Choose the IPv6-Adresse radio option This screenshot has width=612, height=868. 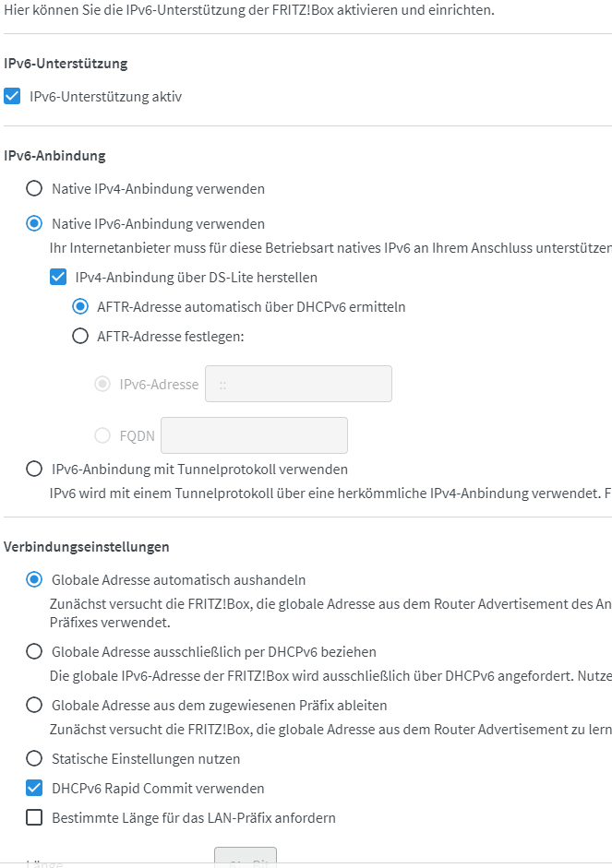coord(102,384)
